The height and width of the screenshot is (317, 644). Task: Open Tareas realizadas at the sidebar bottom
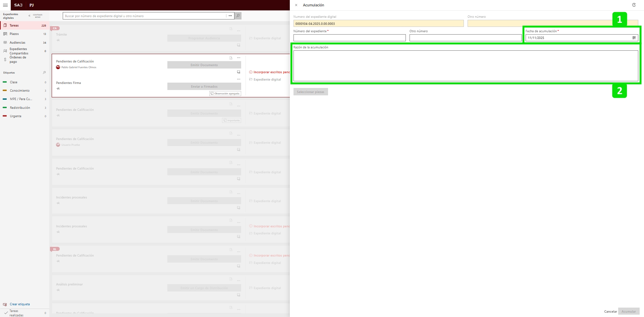16,313
